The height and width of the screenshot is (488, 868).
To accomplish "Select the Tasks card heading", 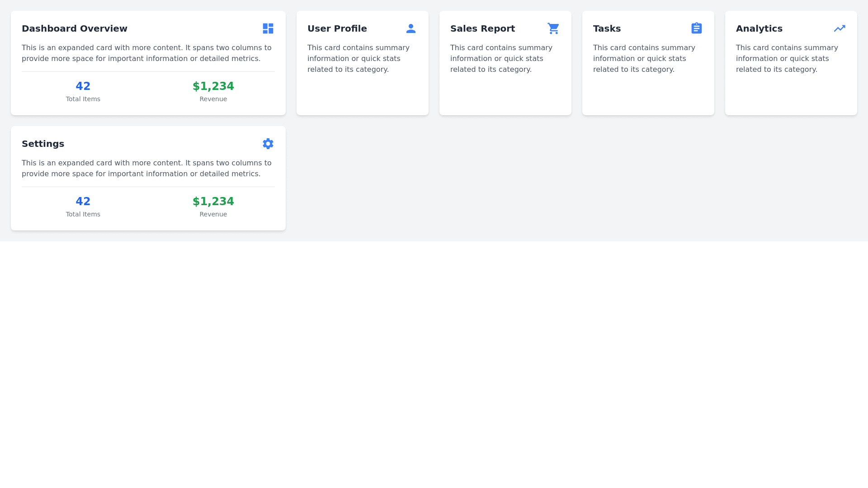I will point(607,28).
